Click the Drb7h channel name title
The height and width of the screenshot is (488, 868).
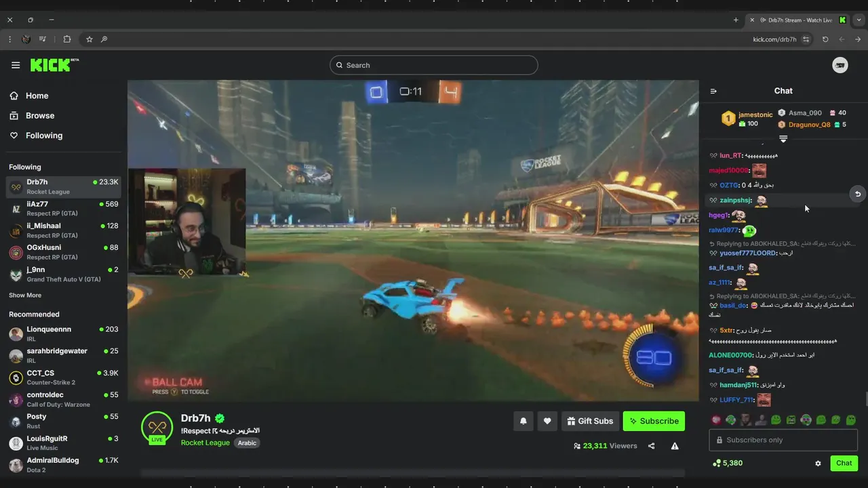coord(196,418)
